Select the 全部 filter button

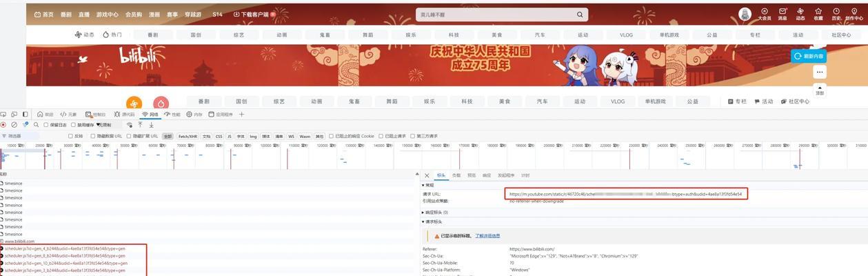[168, 136]
